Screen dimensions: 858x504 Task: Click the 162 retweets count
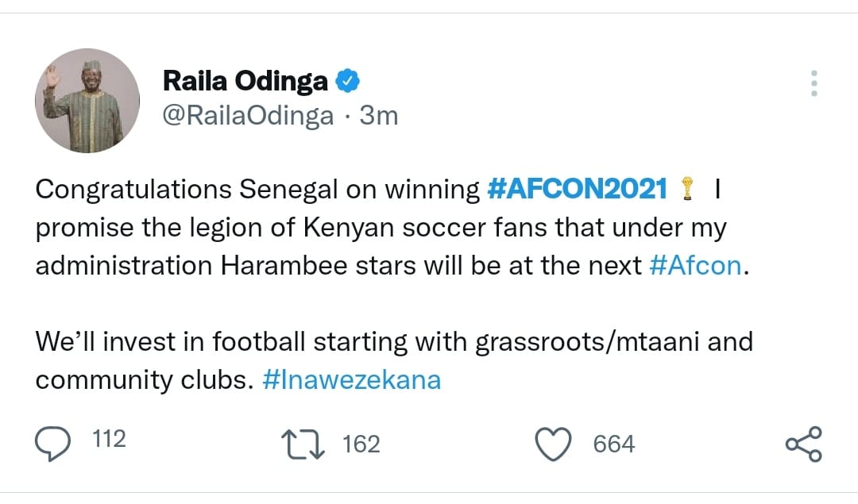(361, 444)
